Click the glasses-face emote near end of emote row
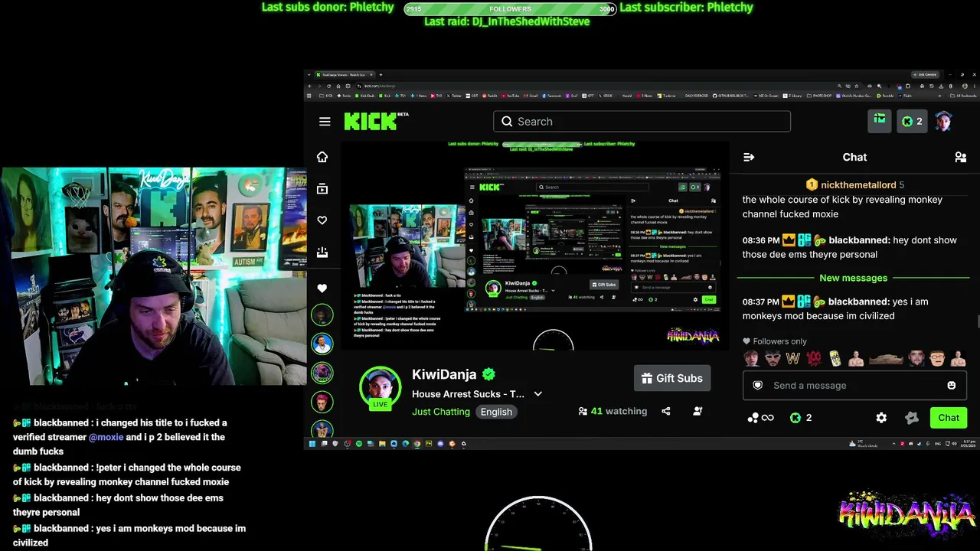980x551 pixels. point(938,358)
